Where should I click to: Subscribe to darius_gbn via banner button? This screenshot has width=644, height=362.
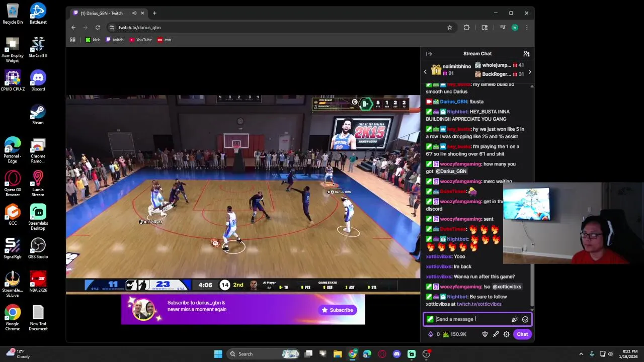(338, 310)
